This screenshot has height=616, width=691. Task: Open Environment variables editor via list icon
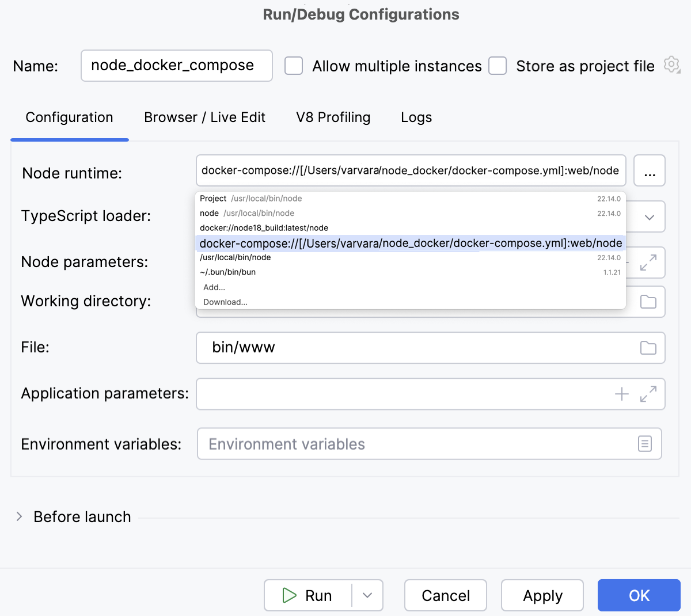pos(644,443)
